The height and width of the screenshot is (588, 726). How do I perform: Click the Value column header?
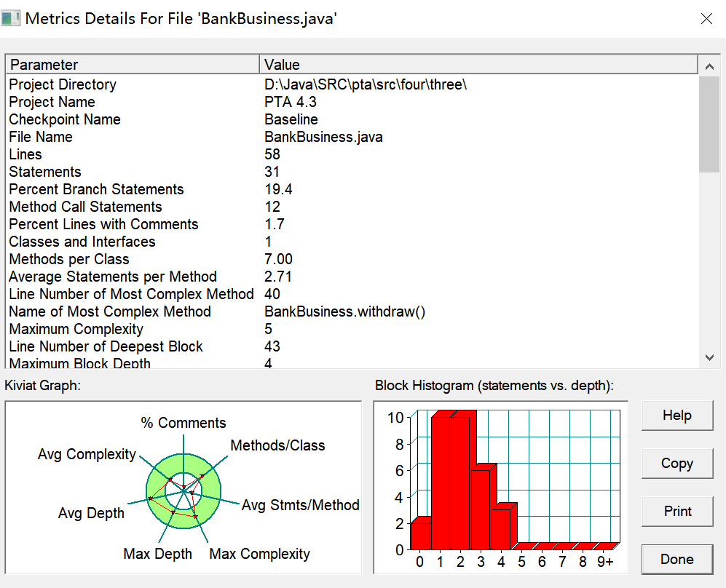pyautogui.click(x=478, y=65)
